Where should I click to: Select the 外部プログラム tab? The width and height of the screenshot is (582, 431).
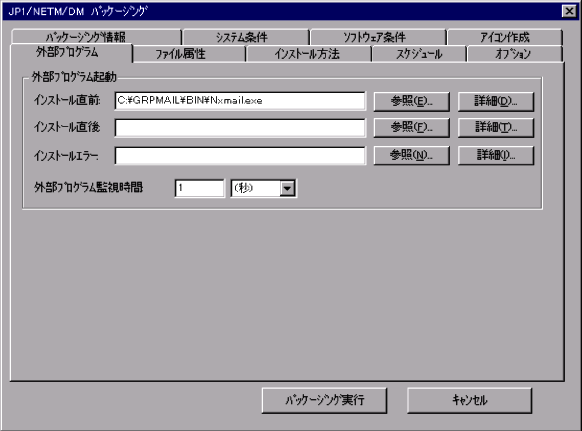71,53
